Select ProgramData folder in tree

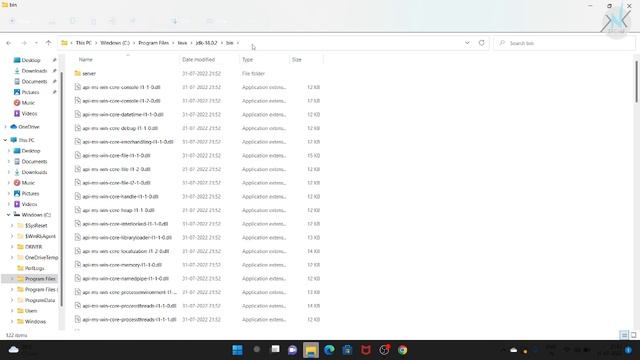coord(40,300)
